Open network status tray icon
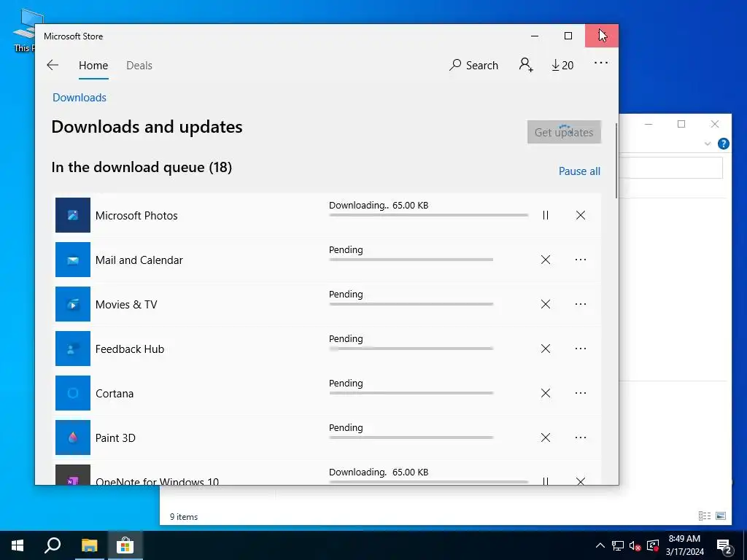 [617, 545]
